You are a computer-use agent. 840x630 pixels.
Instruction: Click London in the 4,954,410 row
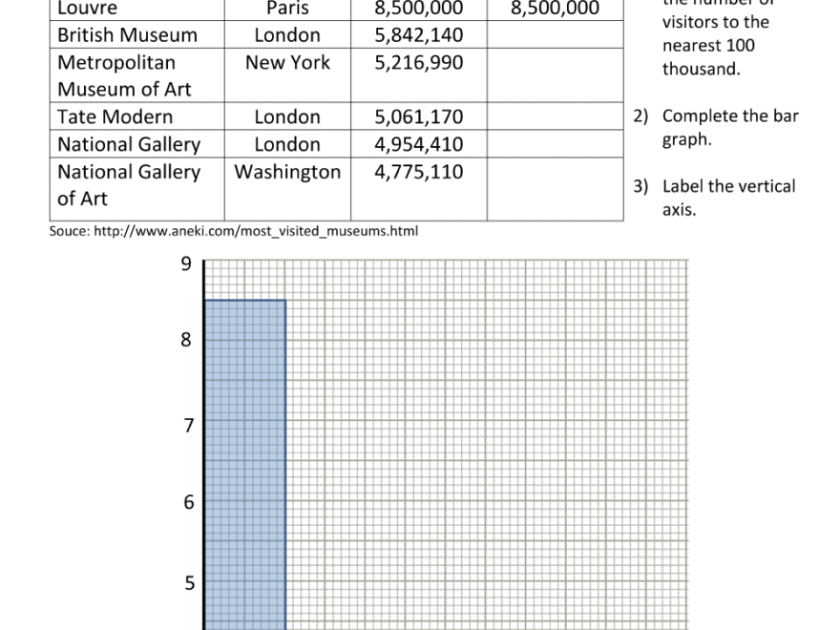pos(287,144)
